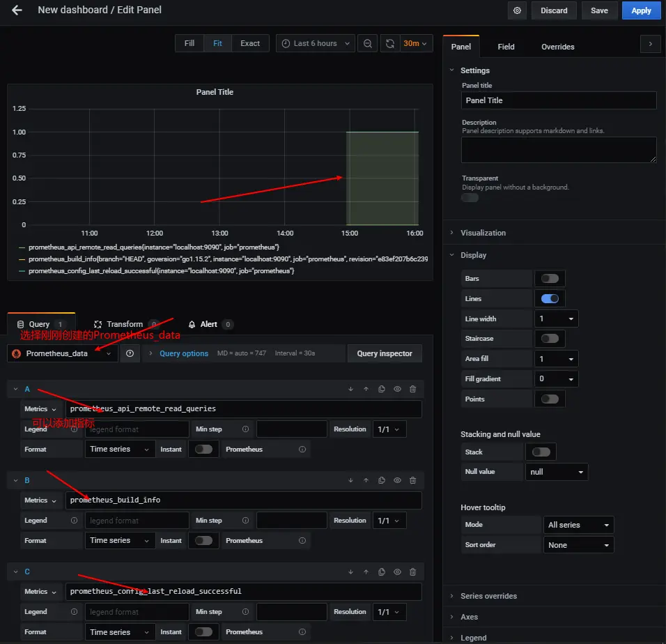Click the refresh dashboard icon
Image resolution: width=666 pixels, height=644 pixels.
point(390,43)
